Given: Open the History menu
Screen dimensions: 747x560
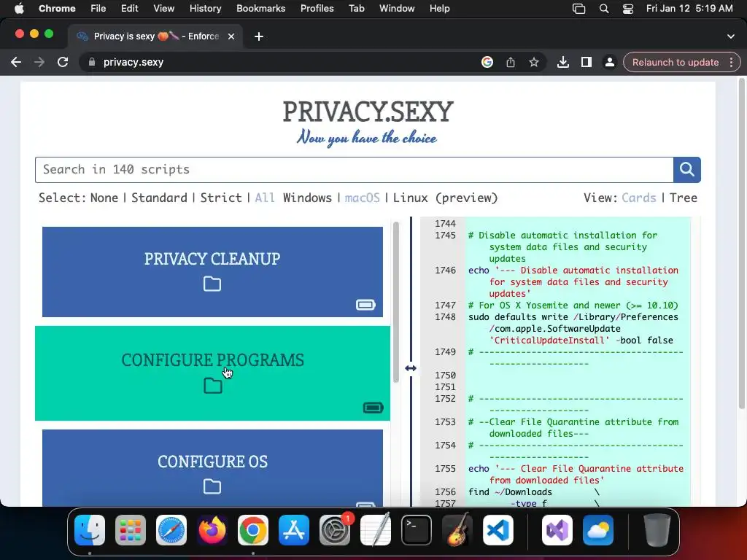Looking at the screenshot, I should coord(205,9).
